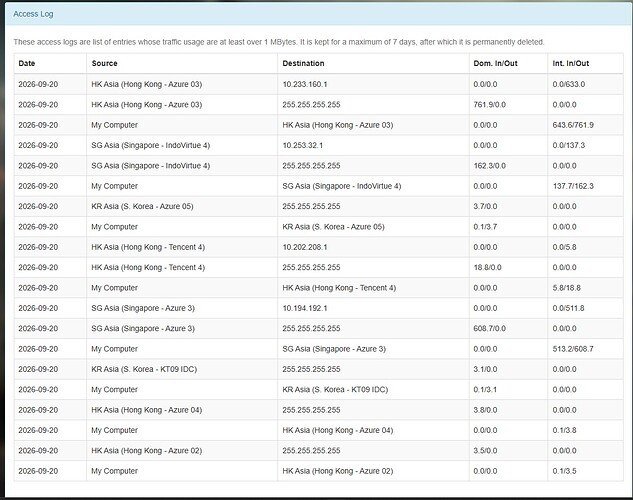Select Dom. value 3.7/0.0
Image resolution: width=633 pixels, height=500 pixels.
(485, 206)
